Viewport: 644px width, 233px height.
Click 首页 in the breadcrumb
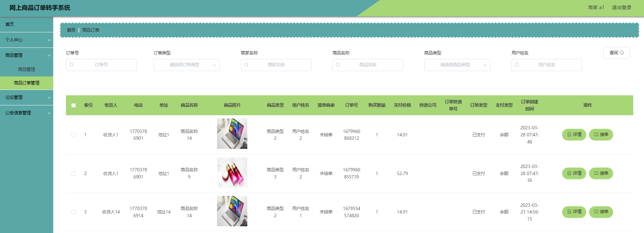tap(71, 30)
